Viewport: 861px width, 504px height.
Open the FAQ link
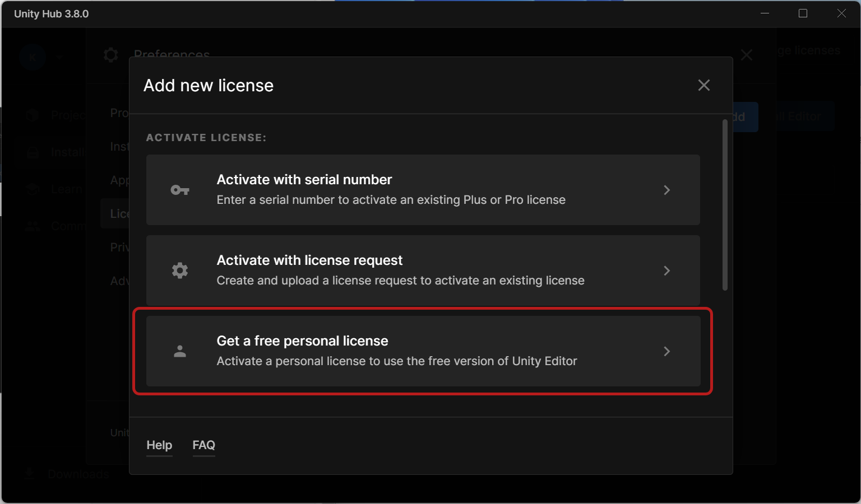coord(203,445)
